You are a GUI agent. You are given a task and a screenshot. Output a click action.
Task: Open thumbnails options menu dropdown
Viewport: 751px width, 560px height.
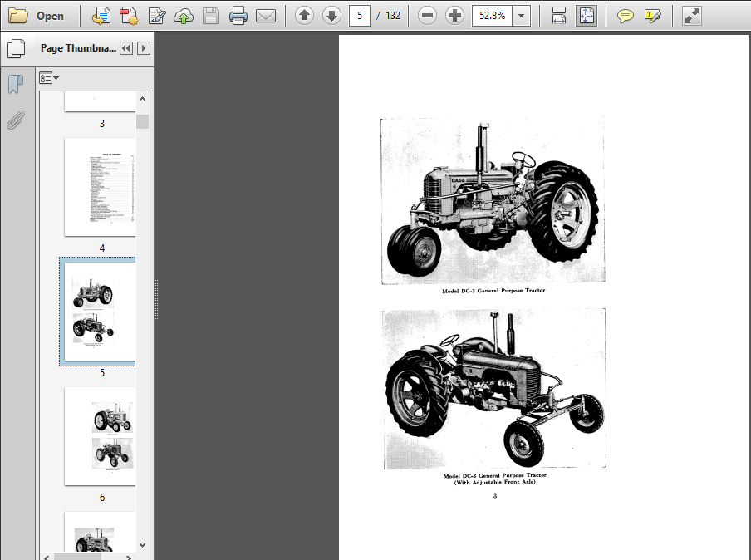(49, 77)
